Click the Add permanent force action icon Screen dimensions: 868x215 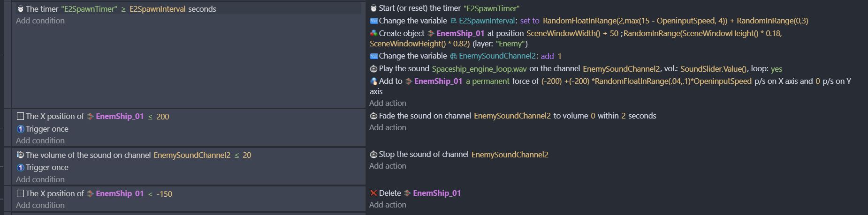click(x=373, y=82)
